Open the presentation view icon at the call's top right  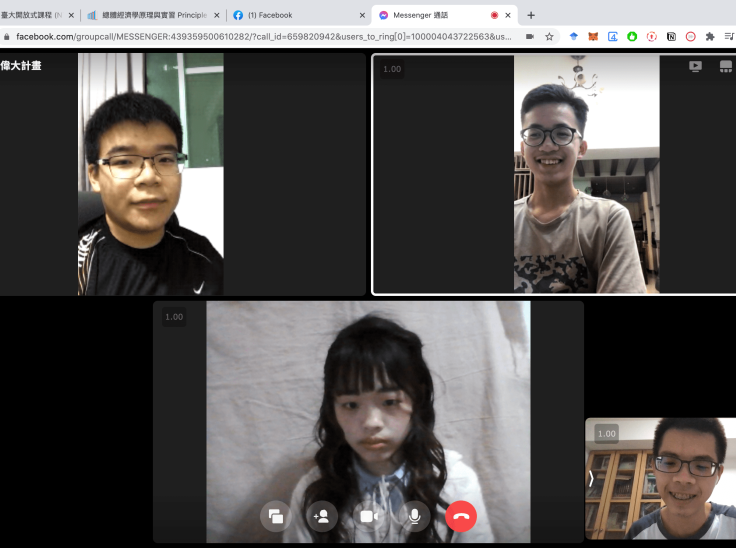pyautogui.click(x=695, y=66)
